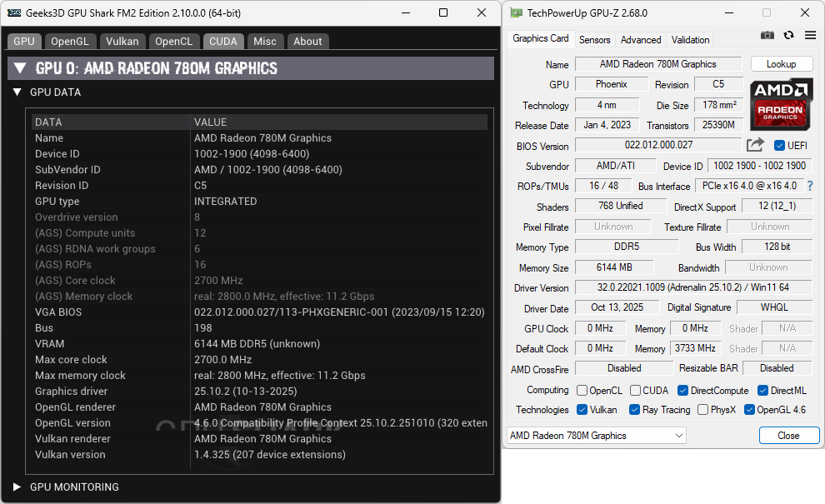Collapse the GPU 0: AMD Radeon header
Image resolution: width=825 pixels, height=504 pixels.
click(x=20, y=68)
